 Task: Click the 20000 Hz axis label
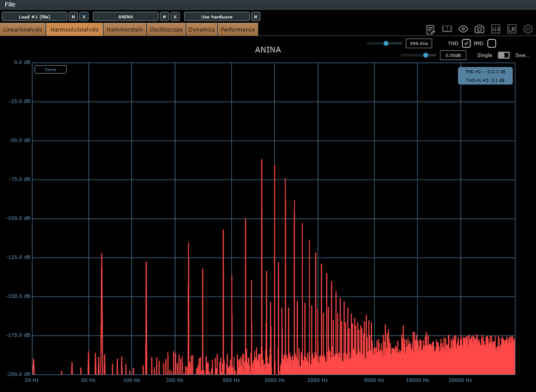460,380
